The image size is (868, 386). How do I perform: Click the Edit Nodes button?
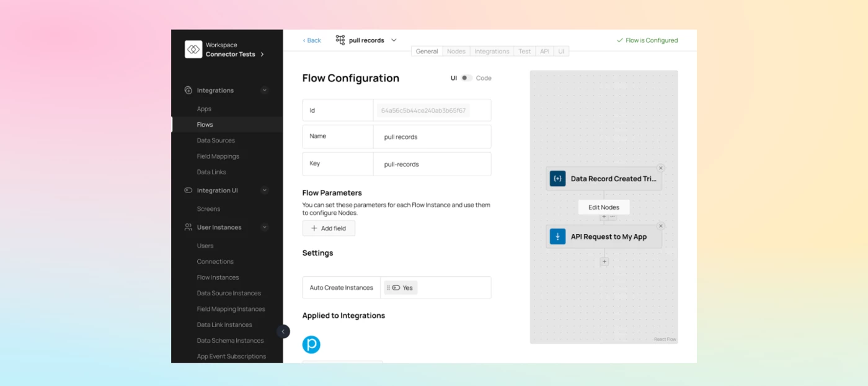604,207
